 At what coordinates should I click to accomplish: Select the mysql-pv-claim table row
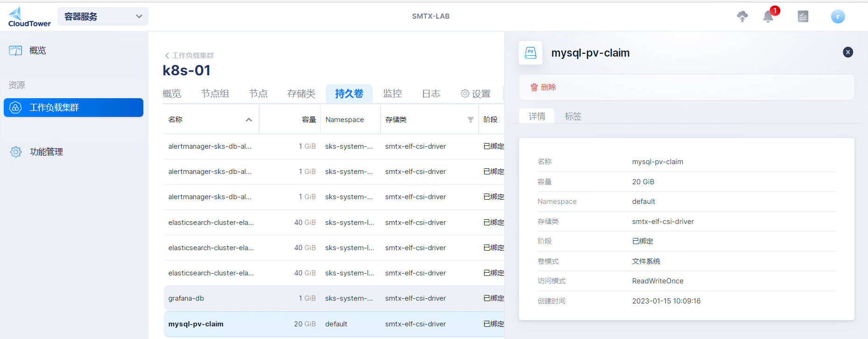tap(334, 324)
